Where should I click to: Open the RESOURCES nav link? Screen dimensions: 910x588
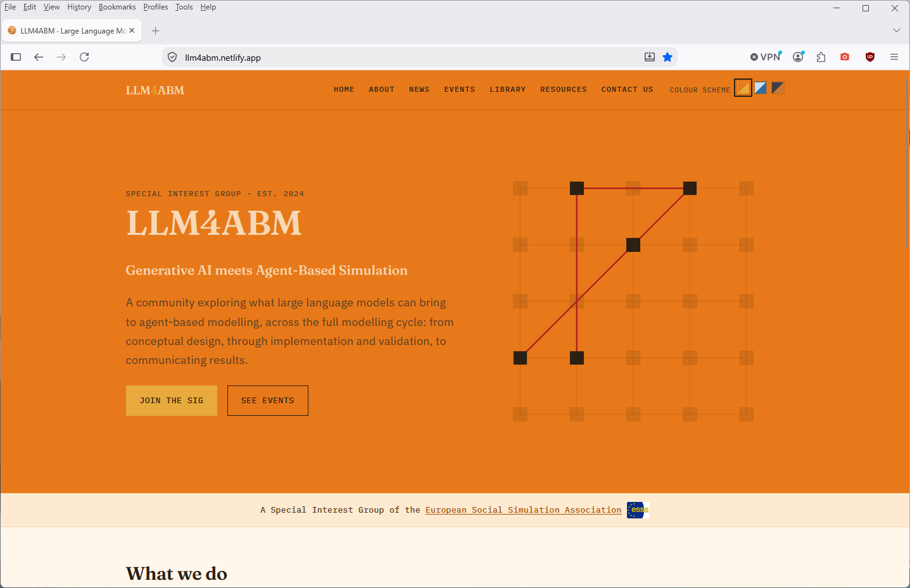tap(564, 90)
